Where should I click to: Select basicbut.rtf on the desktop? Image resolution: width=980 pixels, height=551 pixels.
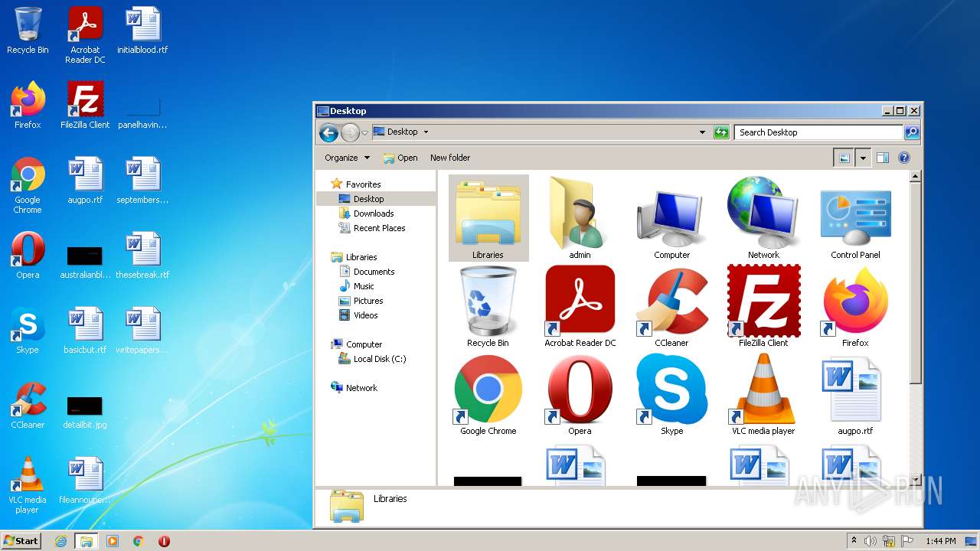85,331
